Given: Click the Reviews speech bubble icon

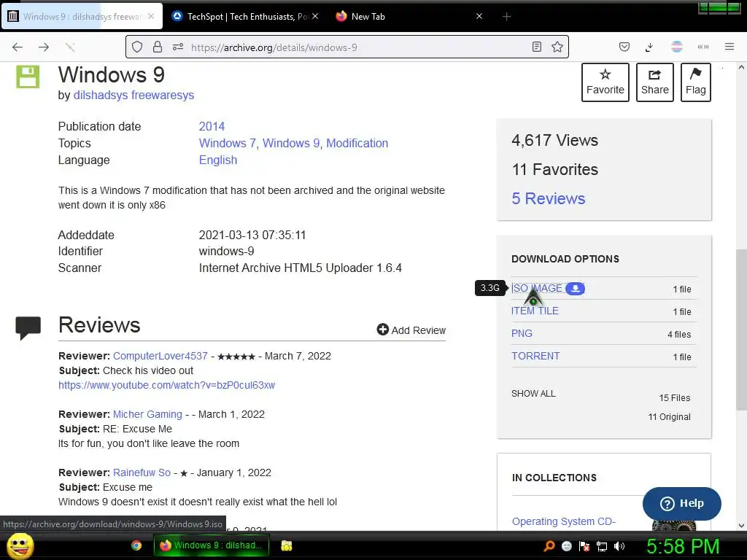Looking at the screenshot, I should click(x=28, y=327).
